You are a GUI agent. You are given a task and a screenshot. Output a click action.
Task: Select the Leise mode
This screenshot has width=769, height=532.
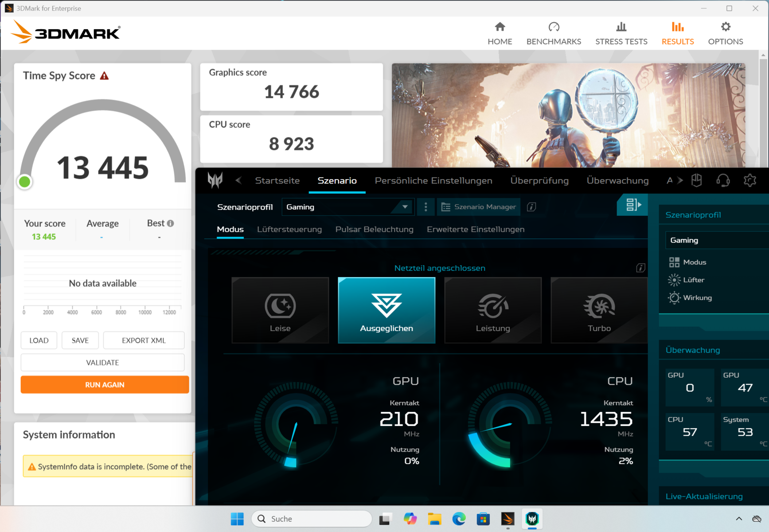tap(280, 310)
